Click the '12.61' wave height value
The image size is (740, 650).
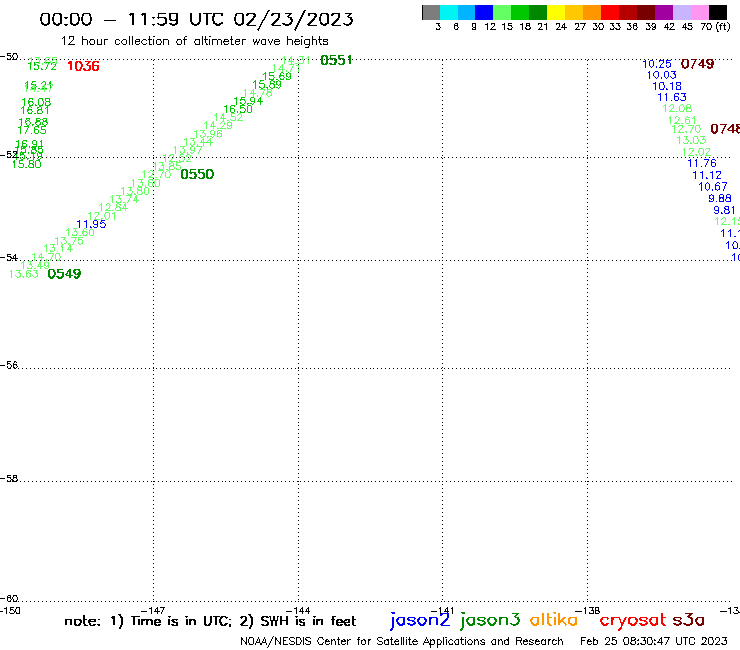[682, 120]
